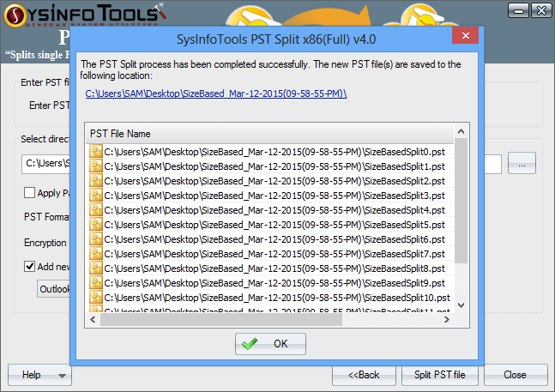
Task: Click the Close button in main window
Action: pos(515,375)
